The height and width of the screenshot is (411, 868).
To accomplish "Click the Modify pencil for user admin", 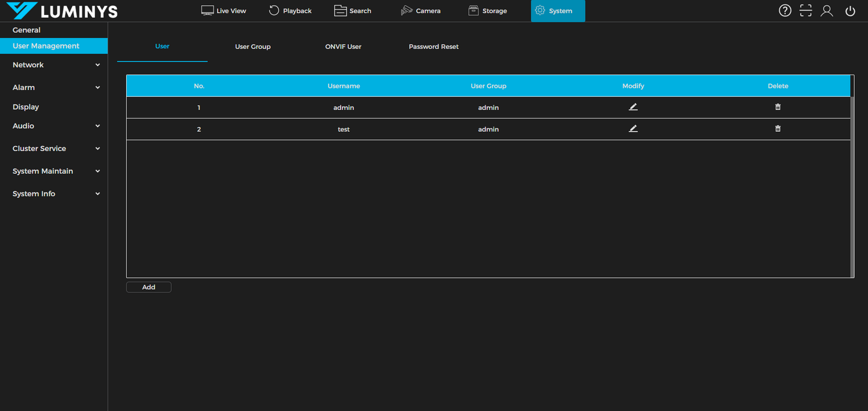I will click(633, 107).
